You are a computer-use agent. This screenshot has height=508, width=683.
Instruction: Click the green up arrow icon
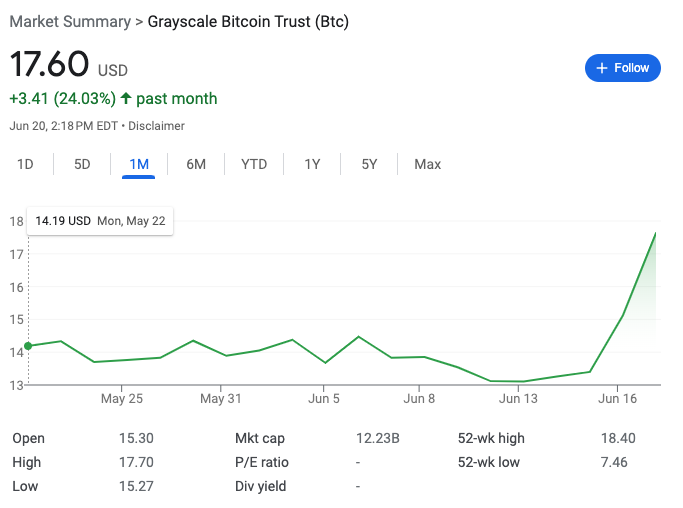pyautogui.click(x=126, y=99)
